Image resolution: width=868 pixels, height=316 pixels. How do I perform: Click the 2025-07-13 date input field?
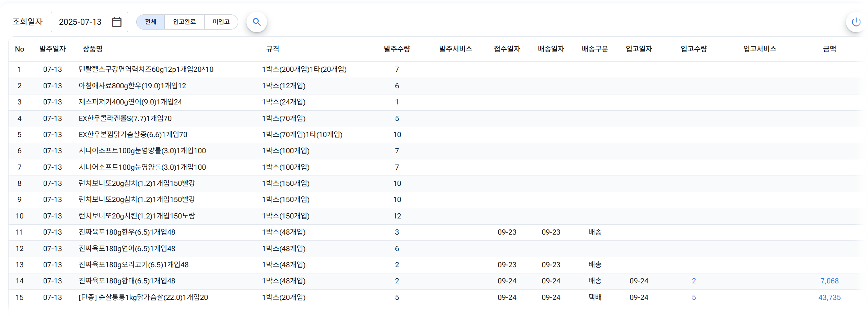pyautogui.click(x=80, y=22)
